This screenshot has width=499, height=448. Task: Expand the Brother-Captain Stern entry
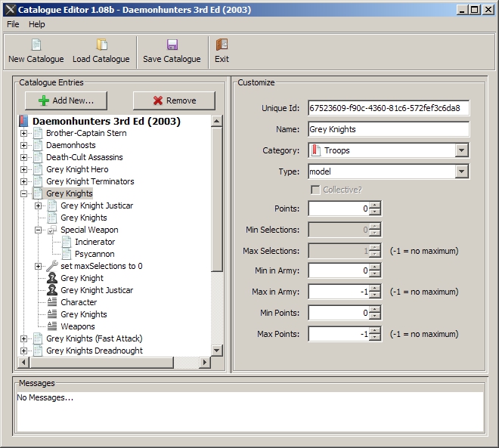pos(23,133)
